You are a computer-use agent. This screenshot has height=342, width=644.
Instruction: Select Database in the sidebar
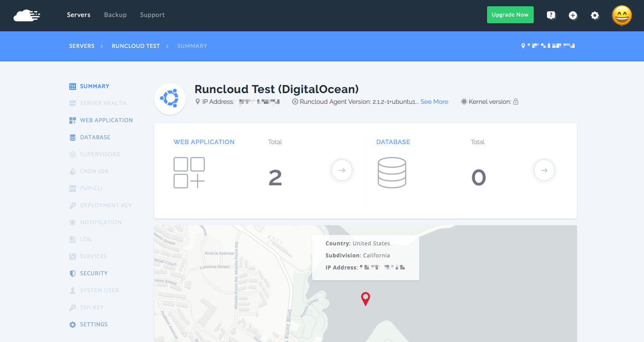[x=95, y=137]
